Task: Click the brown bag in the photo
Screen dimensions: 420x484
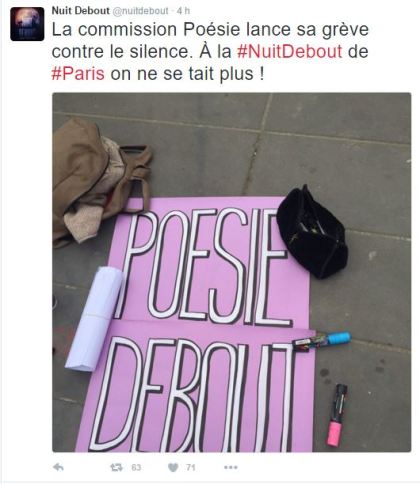Action: 98,180
